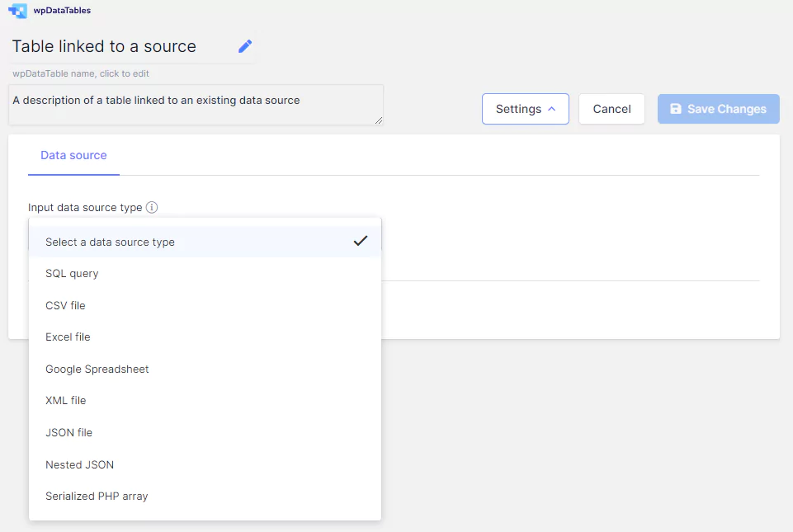Pick the Nested JSON option
This screenshot has width=793, height=532.
tap(205, 464)
